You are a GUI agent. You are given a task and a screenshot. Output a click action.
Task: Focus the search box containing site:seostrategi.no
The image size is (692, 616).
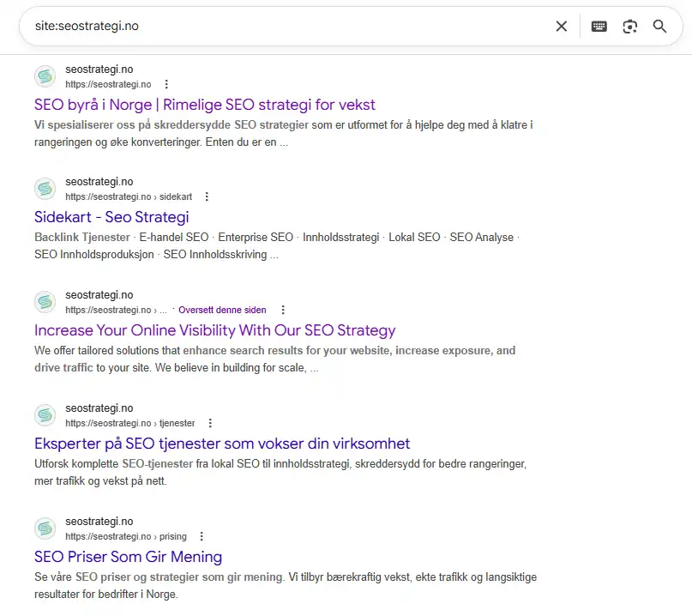click(x=283, y=27)
